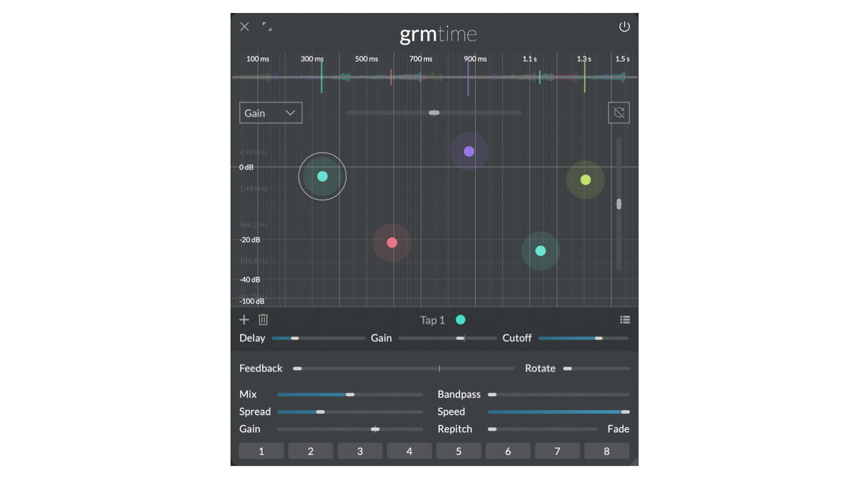This screenshot has width=868, height=479.
Task: Click Tap 1's teal color swatch
Action: 461,320
